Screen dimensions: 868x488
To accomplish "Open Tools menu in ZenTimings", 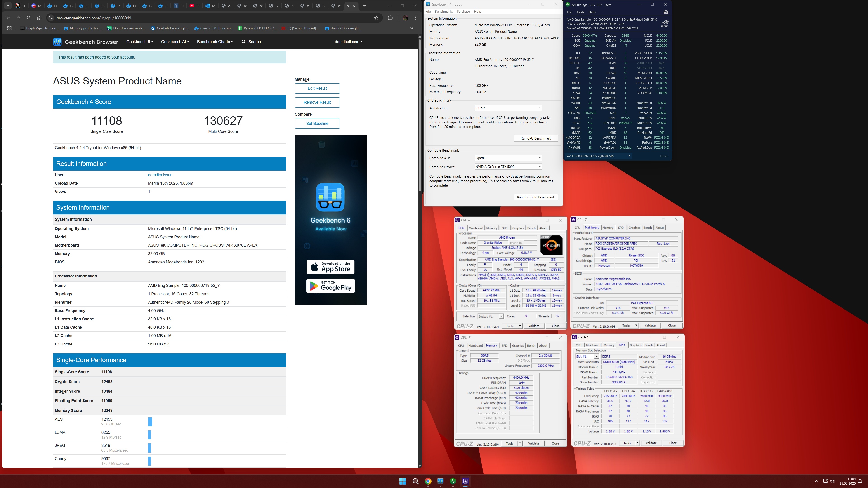I will coord(580,12).
